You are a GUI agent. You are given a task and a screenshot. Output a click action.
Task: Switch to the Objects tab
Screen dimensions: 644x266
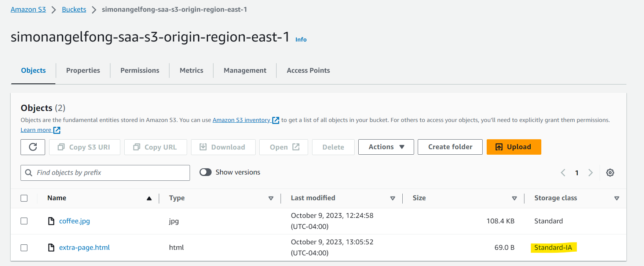pos(33,71)
